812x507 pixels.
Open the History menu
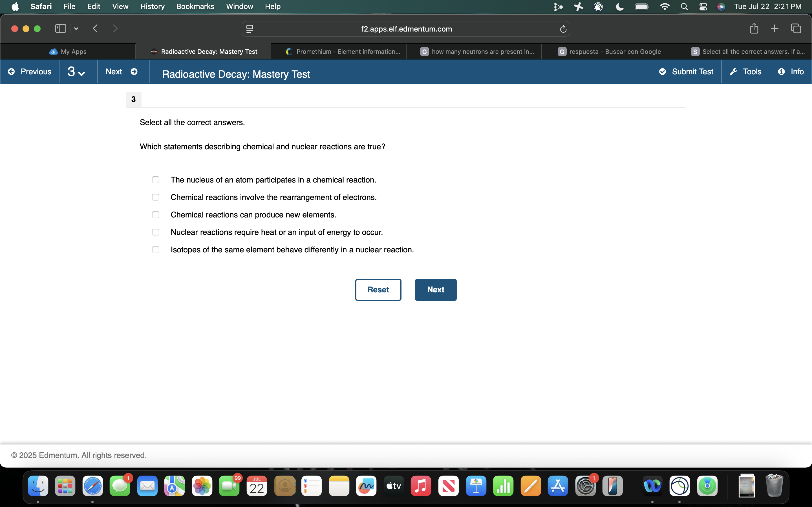point(152,6)
